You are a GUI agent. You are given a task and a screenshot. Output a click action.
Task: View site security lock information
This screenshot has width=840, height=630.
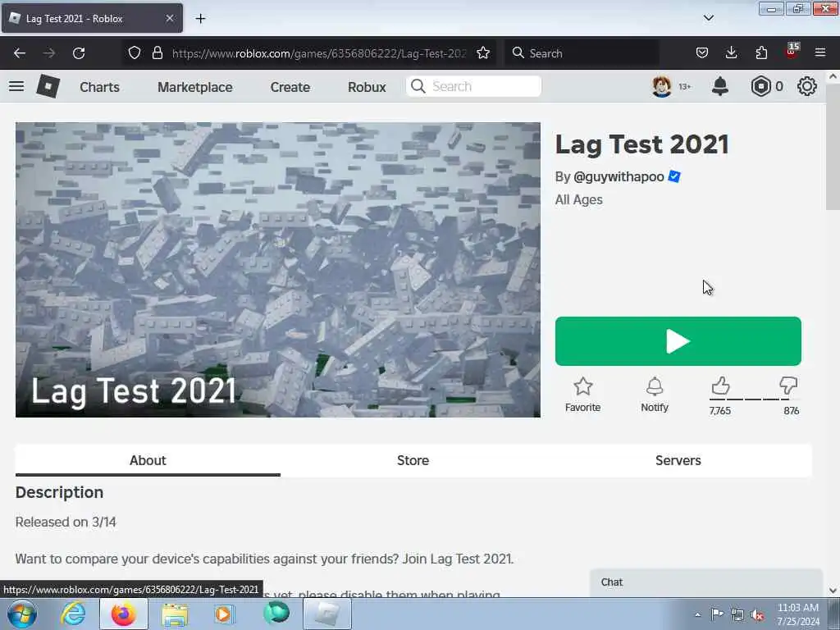coord(157,53)
